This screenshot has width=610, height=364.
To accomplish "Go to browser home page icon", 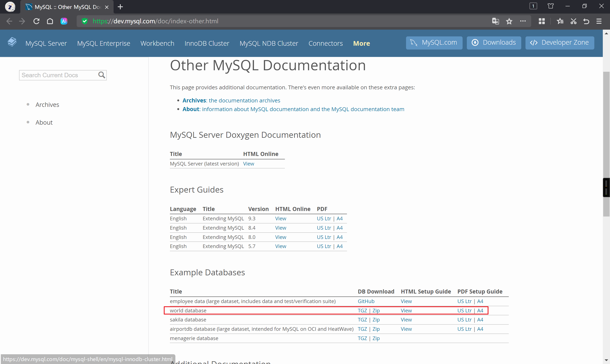I will pyautogui.click(x=50, y=21).
